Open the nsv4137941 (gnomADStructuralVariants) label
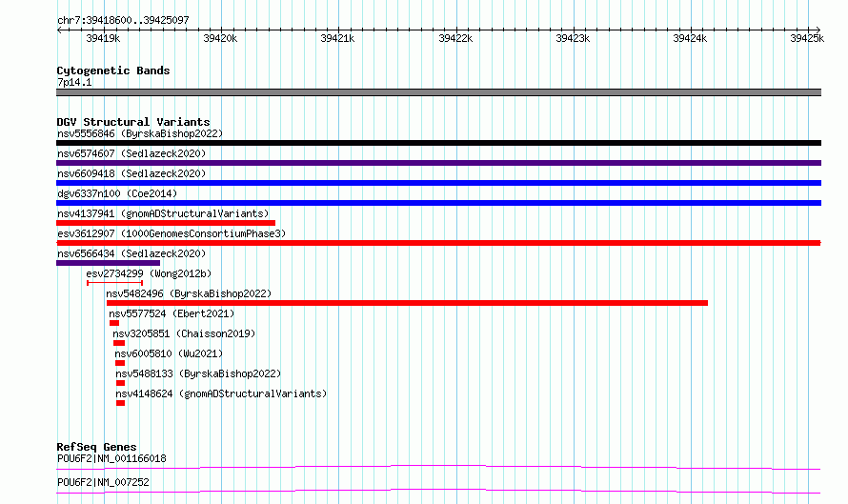 (x=163, y=213)
